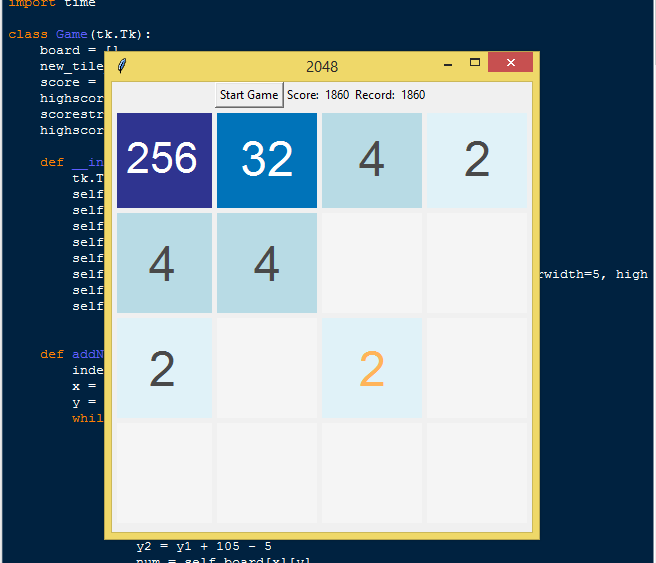This screenshot has width=656, height=563.
Task: Maximize the 2048 window
Action: (474, 63)
